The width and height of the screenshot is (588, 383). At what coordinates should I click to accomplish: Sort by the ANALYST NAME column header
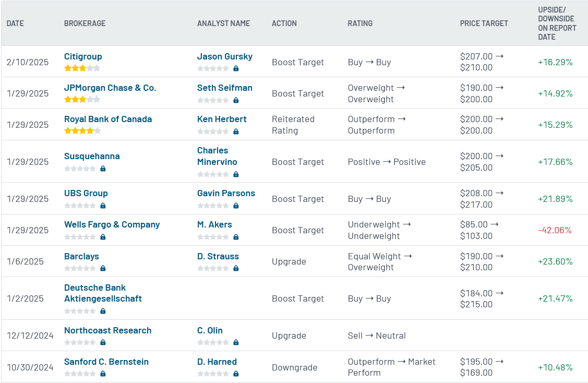point(223,23)
